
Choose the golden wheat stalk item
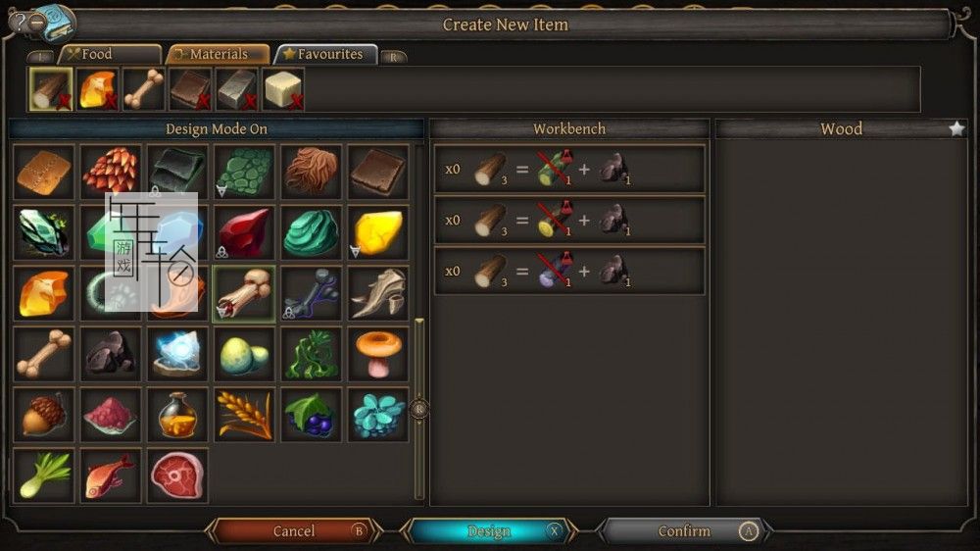(244, 416)
